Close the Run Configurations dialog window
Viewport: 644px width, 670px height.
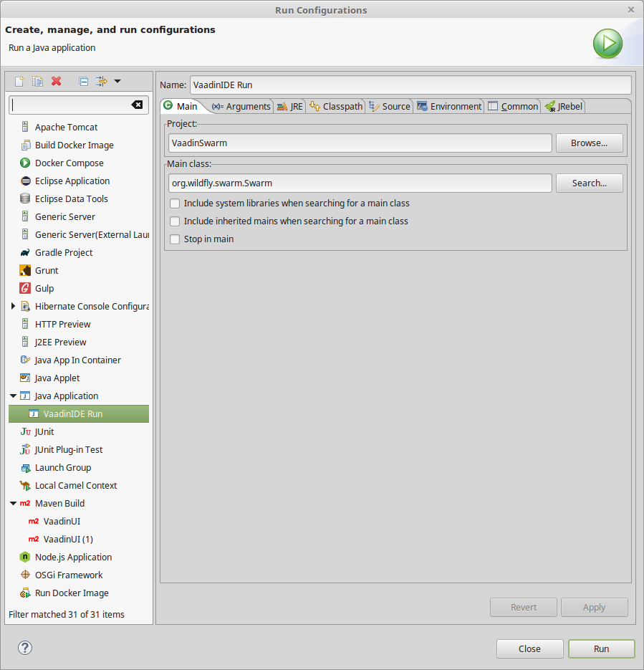coord(631,9)
